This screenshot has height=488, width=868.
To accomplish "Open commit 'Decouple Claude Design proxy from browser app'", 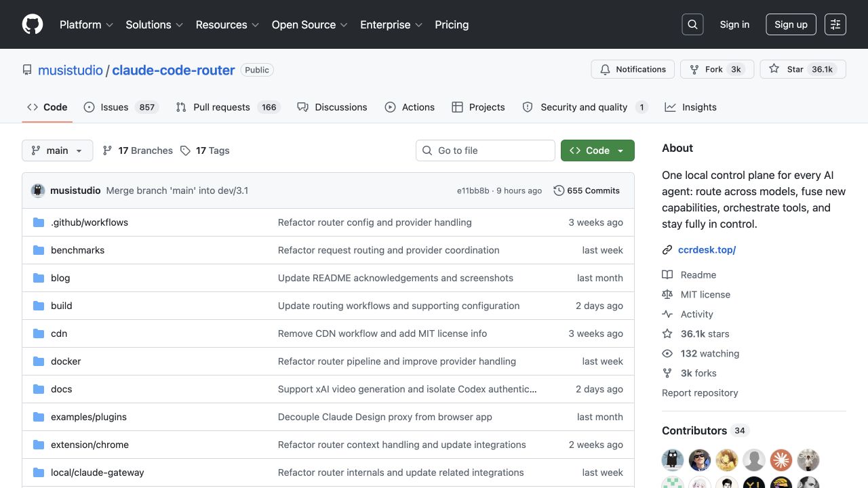I will tap(385, 417).
